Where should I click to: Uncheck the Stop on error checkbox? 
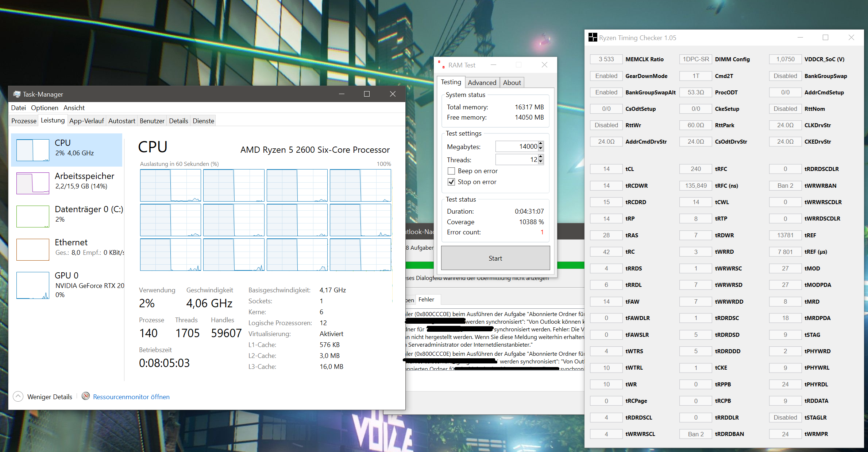pos(451,182)
